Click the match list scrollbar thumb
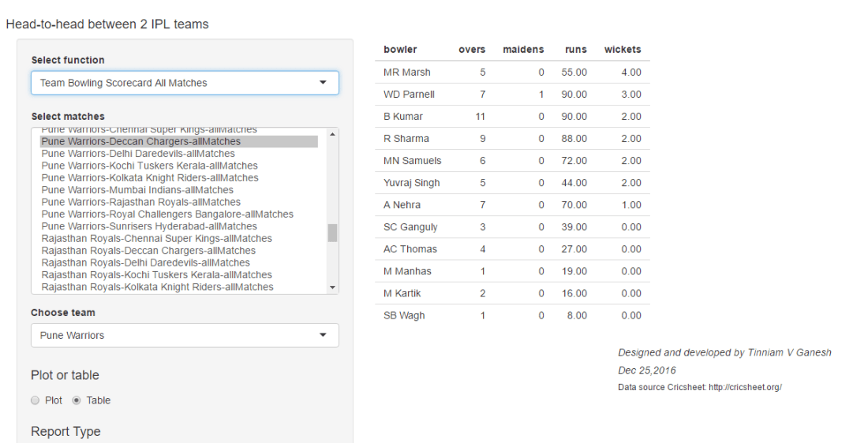Image resolution: width=868 pixels, height=443 pixels. coord(332,233)
